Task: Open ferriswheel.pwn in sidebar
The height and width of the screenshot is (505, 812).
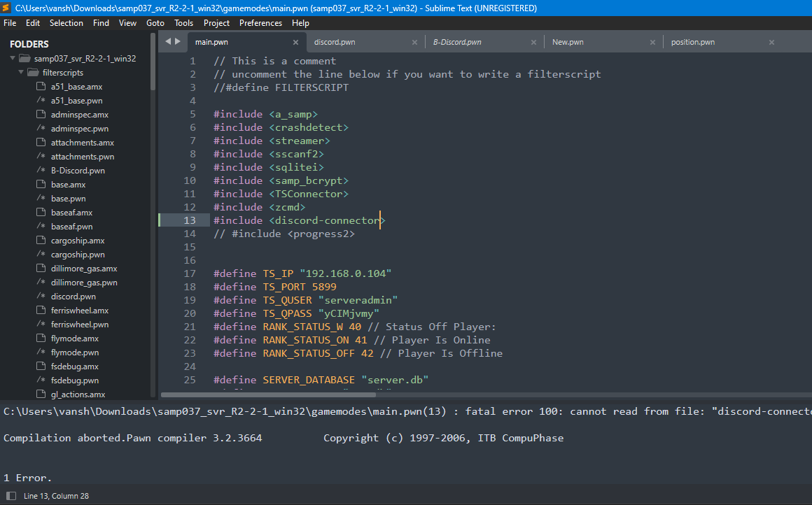Action: click(80, 324)
